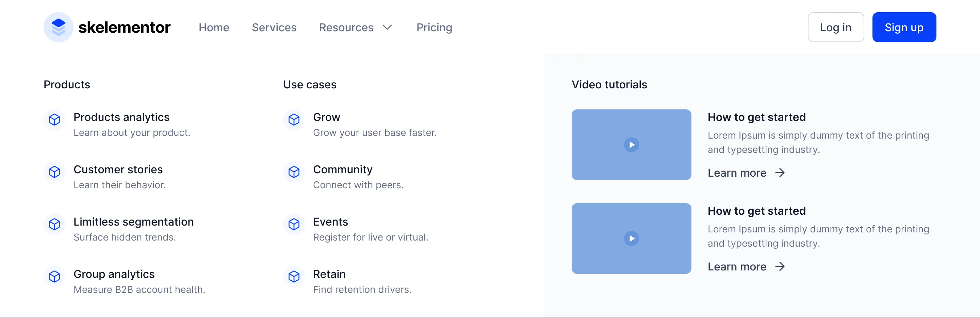Click the cube icon beside Customer stories
Screen dimensions: 980x318
[x=54, y=172]
